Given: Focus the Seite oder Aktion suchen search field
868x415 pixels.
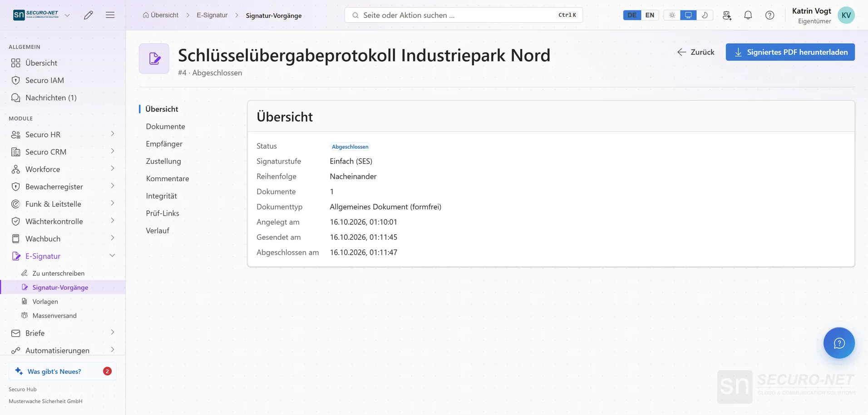Looking at the screenshot, I should 464,15.
